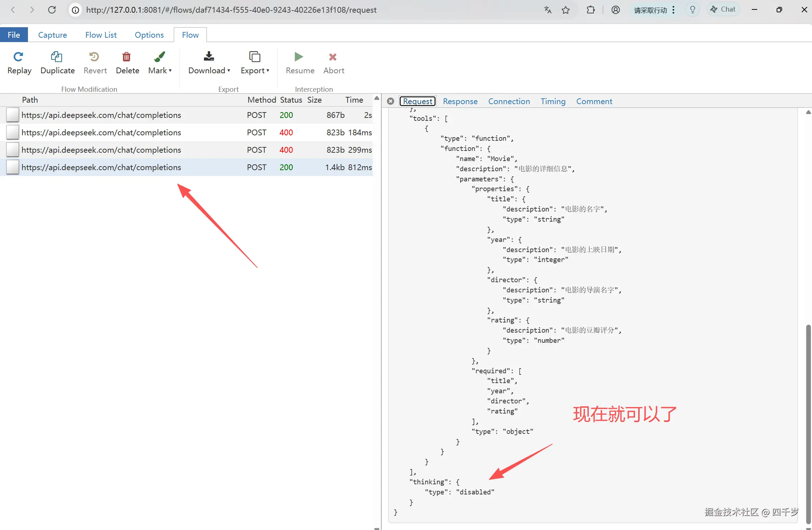Click the translate page icon
812x530 pixels.
[548, 10]
